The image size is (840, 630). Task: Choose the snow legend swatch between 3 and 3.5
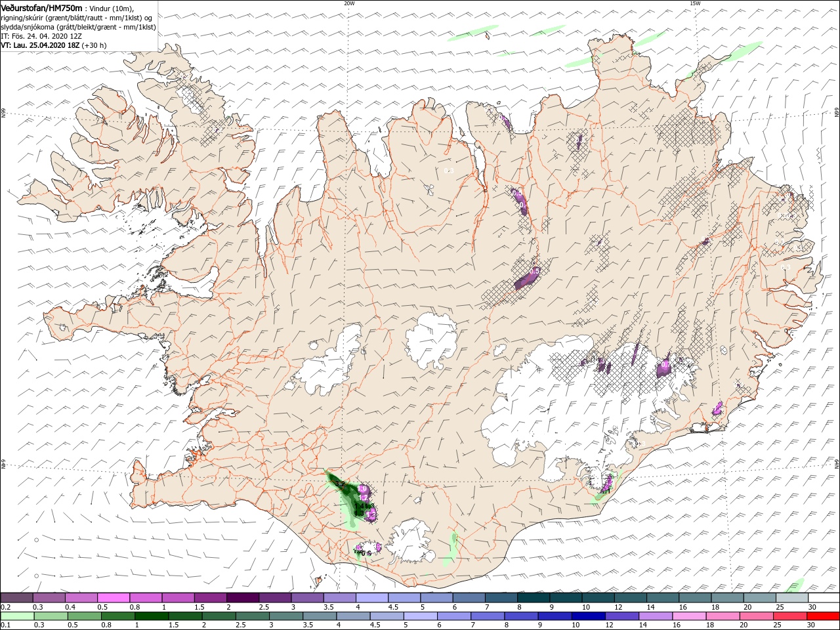(x=306, y=598)
